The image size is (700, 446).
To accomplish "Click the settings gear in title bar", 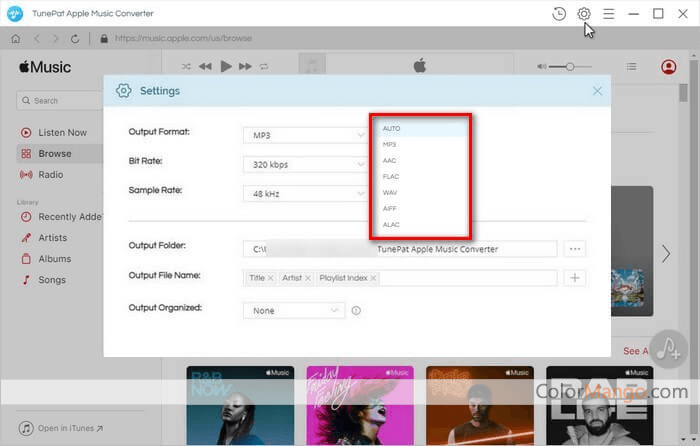I will 584,14.
